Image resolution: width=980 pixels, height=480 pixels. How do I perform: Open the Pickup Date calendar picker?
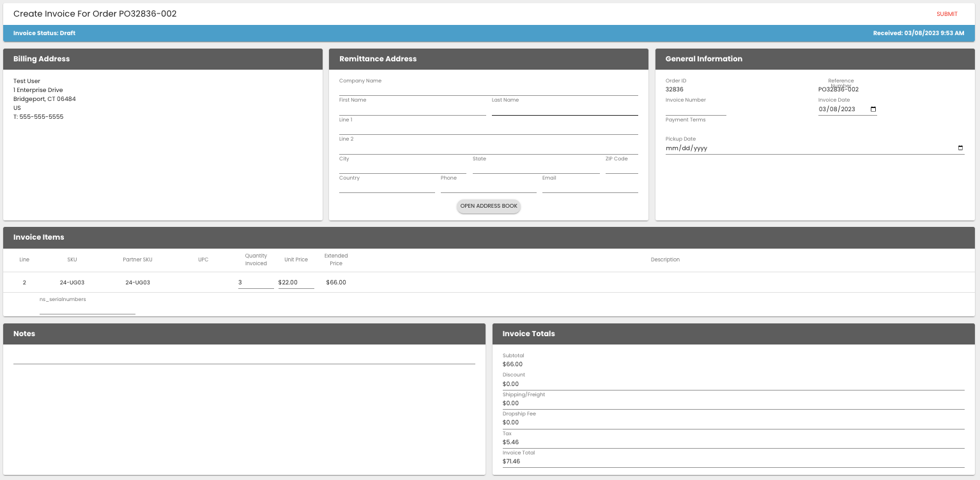click(960, 148)
